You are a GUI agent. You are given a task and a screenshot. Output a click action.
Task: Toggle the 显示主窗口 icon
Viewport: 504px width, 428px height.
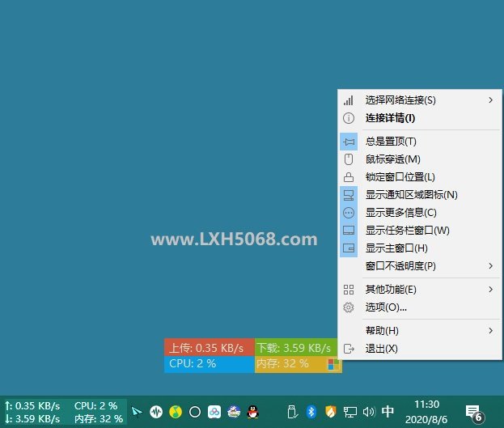[349, 248]
